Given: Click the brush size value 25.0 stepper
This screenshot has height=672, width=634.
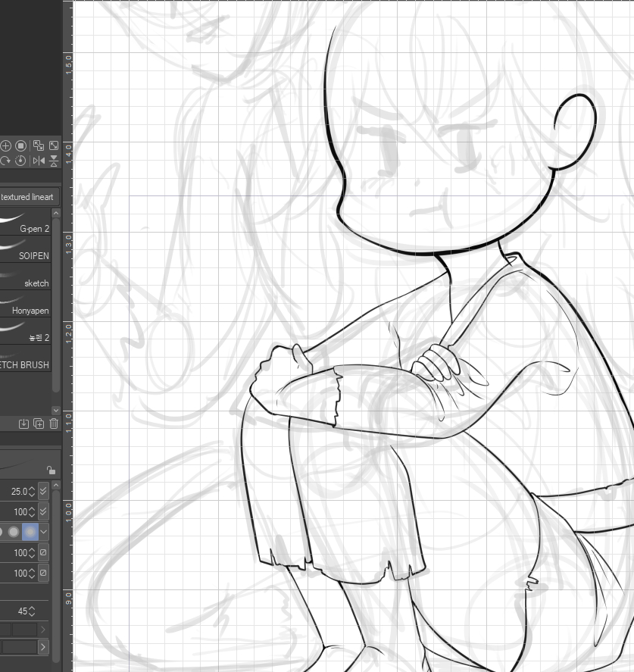Looking at the screenshot, I should [x=32, y=491].
